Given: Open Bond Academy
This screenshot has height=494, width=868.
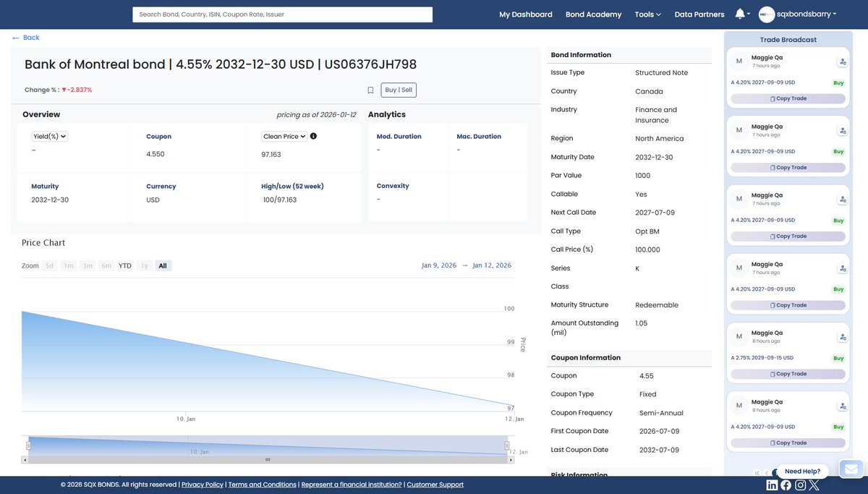Looking at the screenshot, I should [593, 14].
